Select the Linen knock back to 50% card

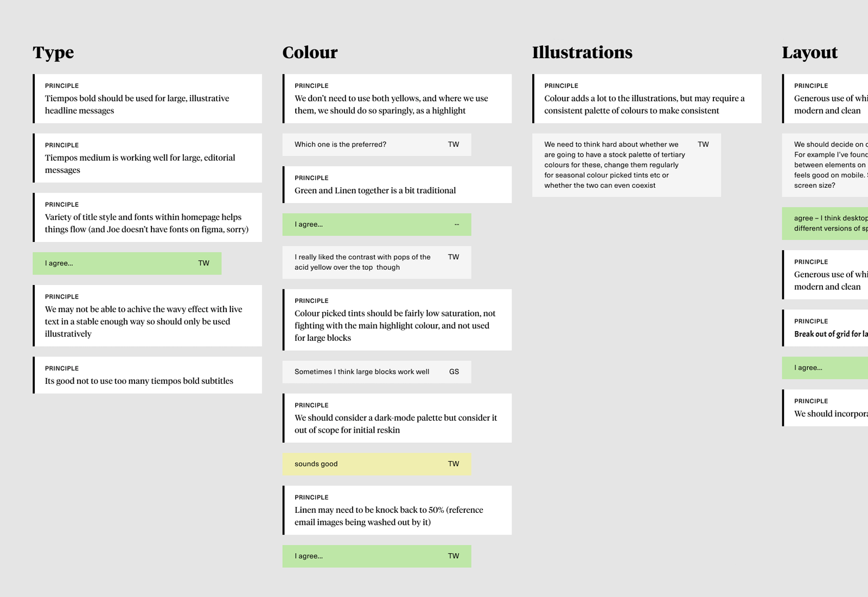pyautogui.click(x=397, y=510)
